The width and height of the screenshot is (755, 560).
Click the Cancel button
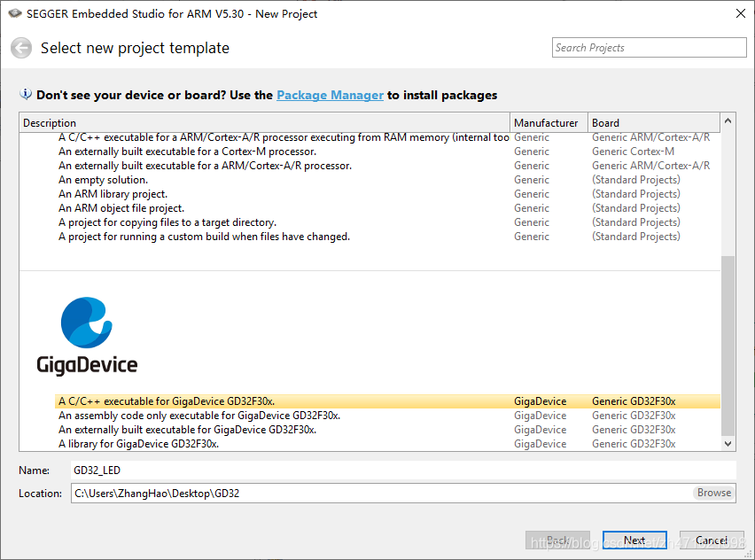[x=712, y=541]
